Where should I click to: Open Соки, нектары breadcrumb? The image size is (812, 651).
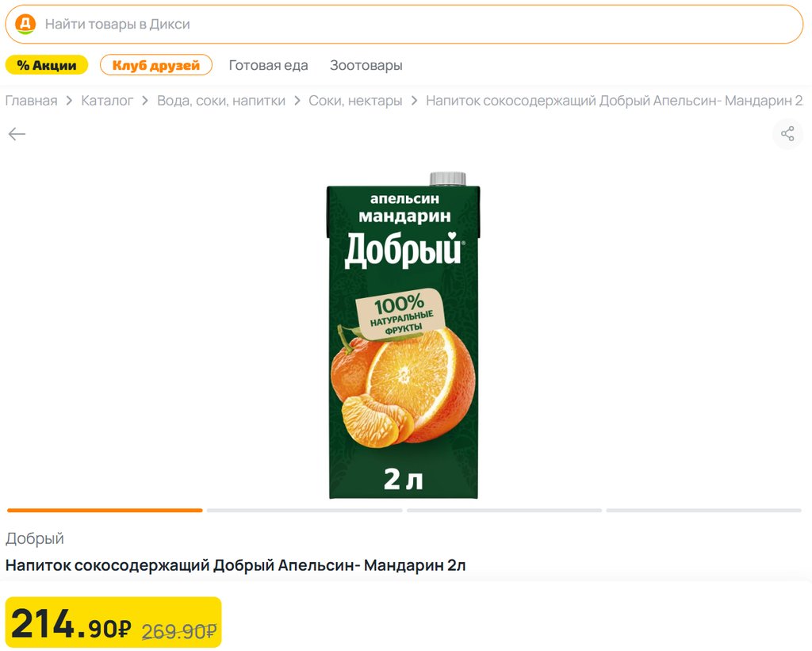[355, 101]
